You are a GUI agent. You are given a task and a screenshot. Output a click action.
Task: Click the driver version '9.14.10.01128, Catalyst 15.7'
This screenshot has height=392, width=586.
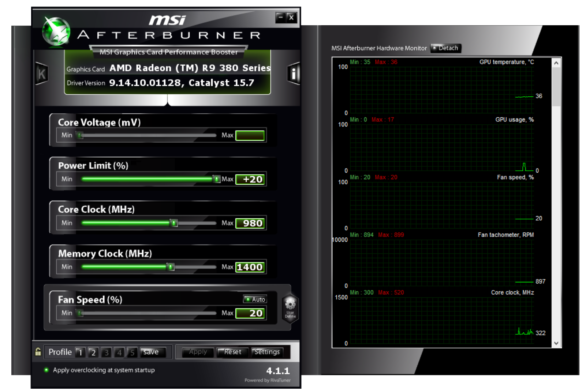pyautogui.click(x=182, y=83)
